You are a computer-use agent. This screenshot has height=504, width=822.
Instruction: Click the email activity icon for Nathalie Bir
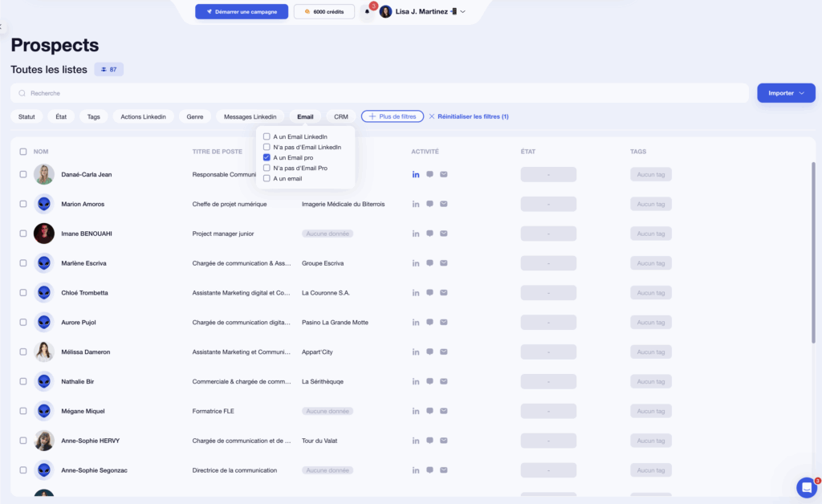point(443,381)
